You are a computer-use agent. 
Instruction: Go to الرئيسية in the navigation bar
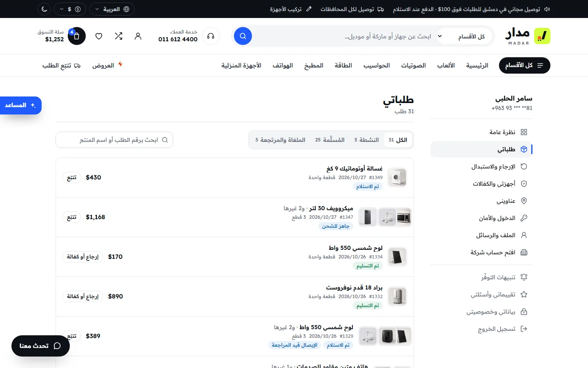pyautogui.click(x=477, y=65)
